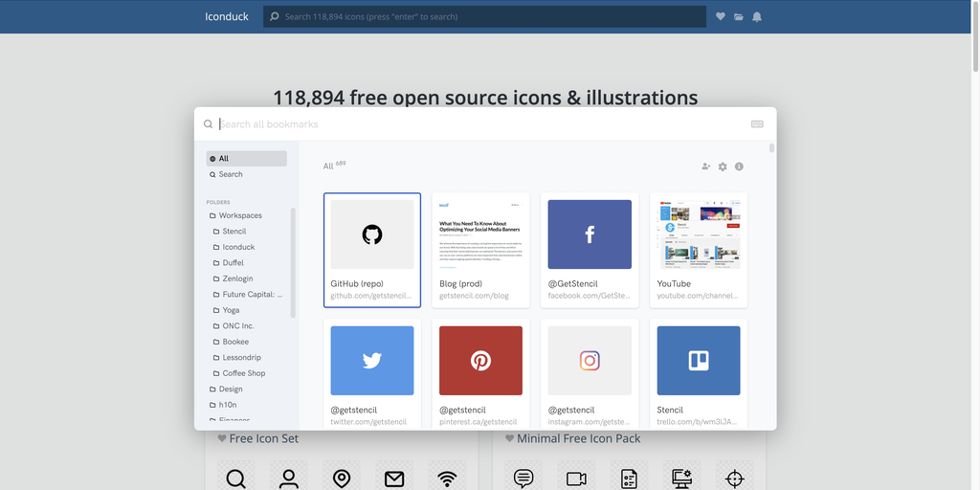
Task: Open the YouTube channel bookmark thumbnail
Action: (698, 234)
